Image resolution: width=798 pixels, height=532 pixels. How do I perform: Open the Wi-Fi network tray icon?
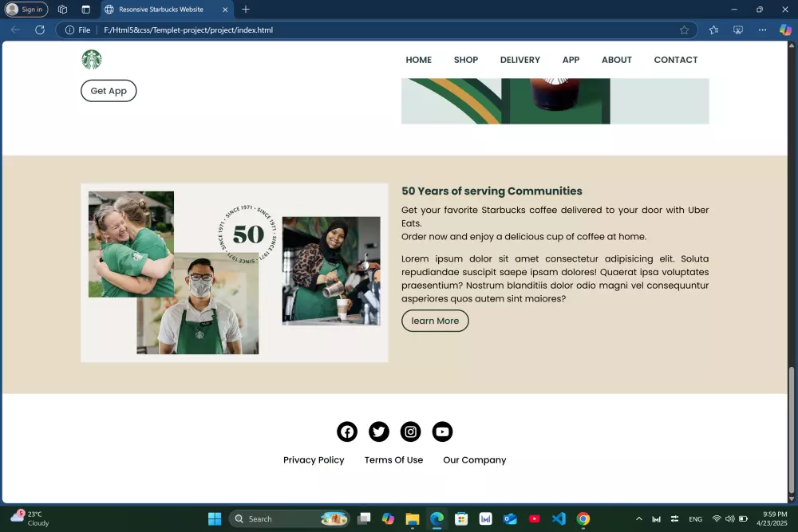717,518
